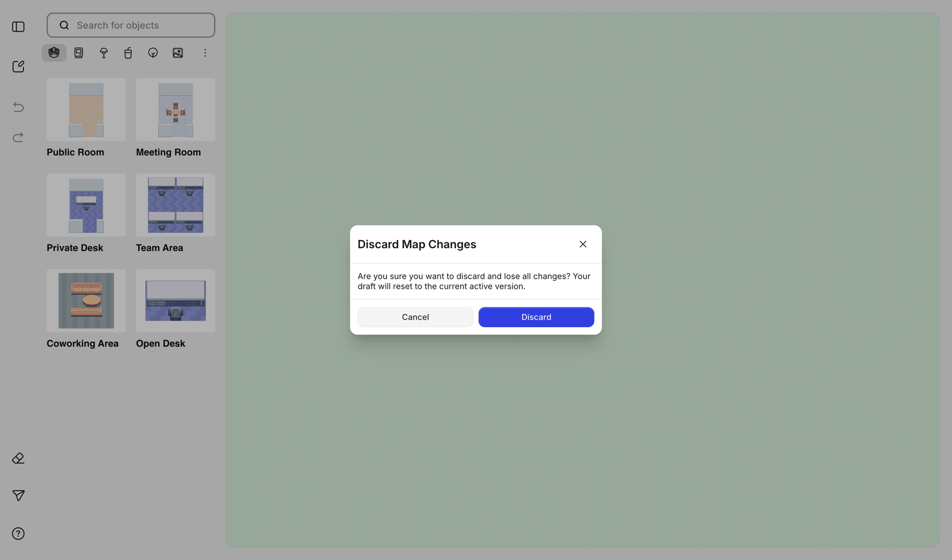952x560 pixels.
Task: Select the plants category tree icon
Action: coord(153,53)
